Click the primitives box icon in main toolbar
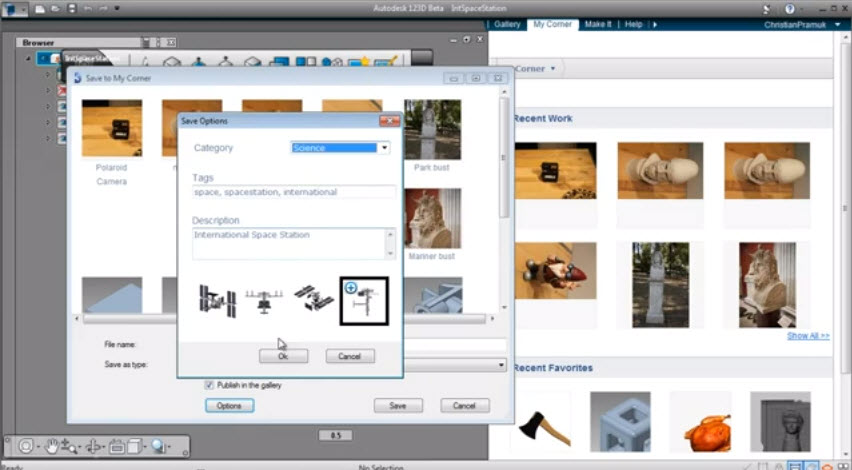Viewport: 852px width, 470px height. (172, 62)
